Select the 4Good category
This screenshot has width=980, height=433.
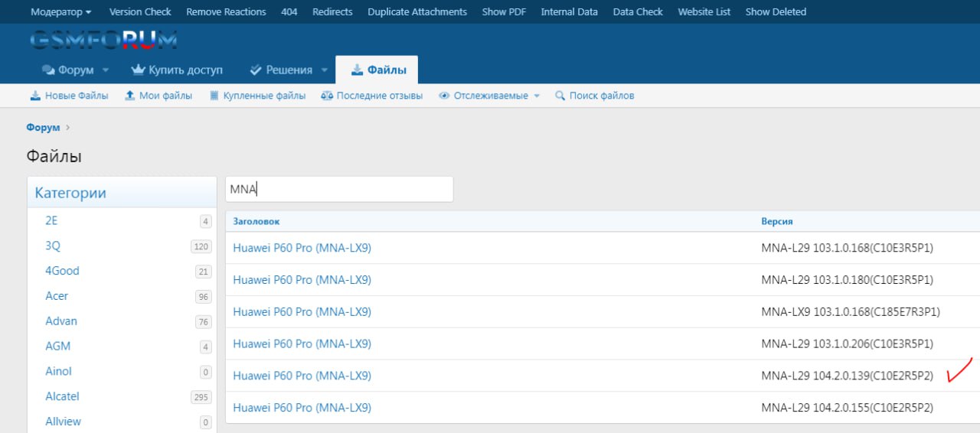point(62,271)
